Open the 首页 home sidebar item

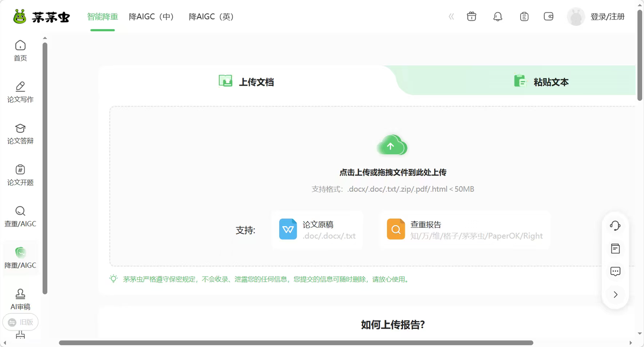pyautogui.click(x=20, y=51)
